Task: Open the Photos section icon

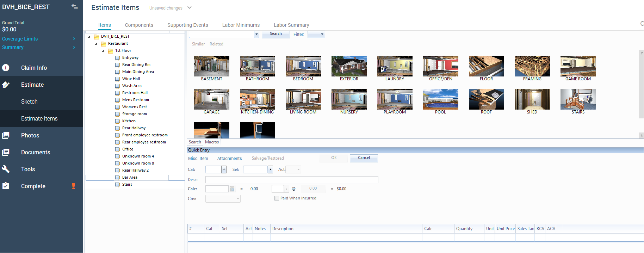Action: pyautogui.click(x=6, y=135)
